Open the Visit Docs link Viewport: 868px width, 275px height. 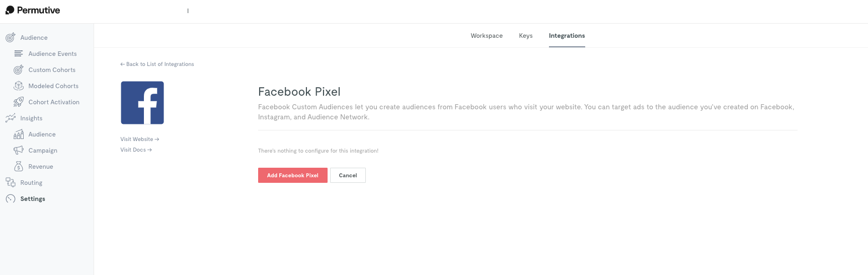(x=136, y=150)
